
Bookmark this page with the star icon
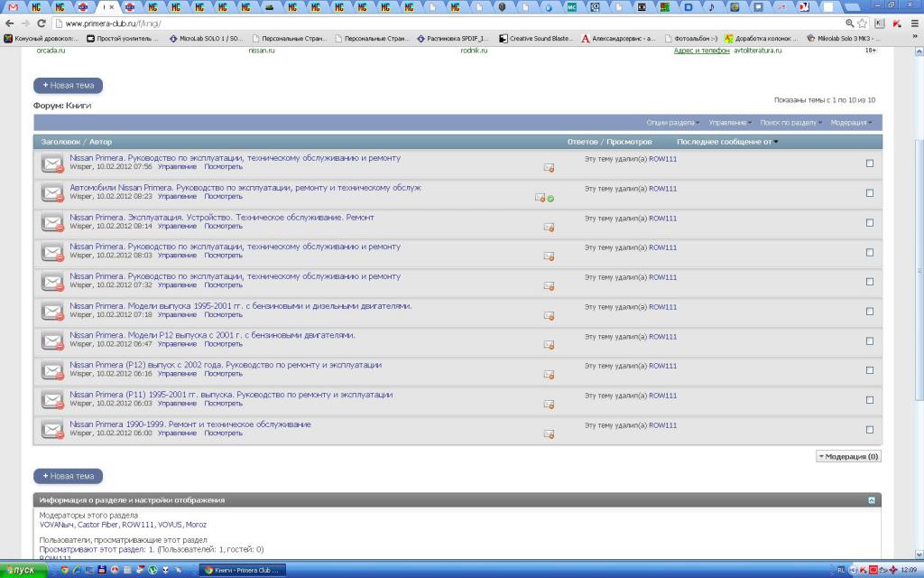point(863,23)
